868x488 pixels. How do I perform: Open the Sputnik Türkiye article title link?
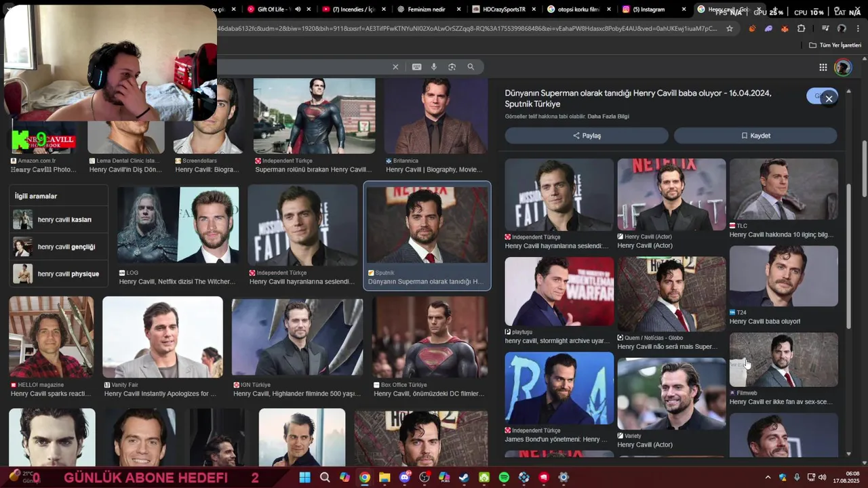638,98
